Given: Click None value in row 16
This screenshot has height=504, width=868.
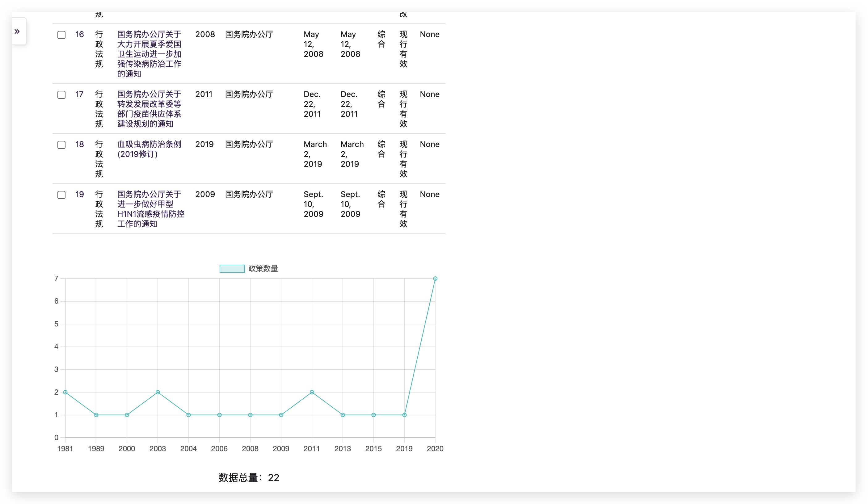Looking at the screenshot, I should pyautogui.click(x=430, y=34).
